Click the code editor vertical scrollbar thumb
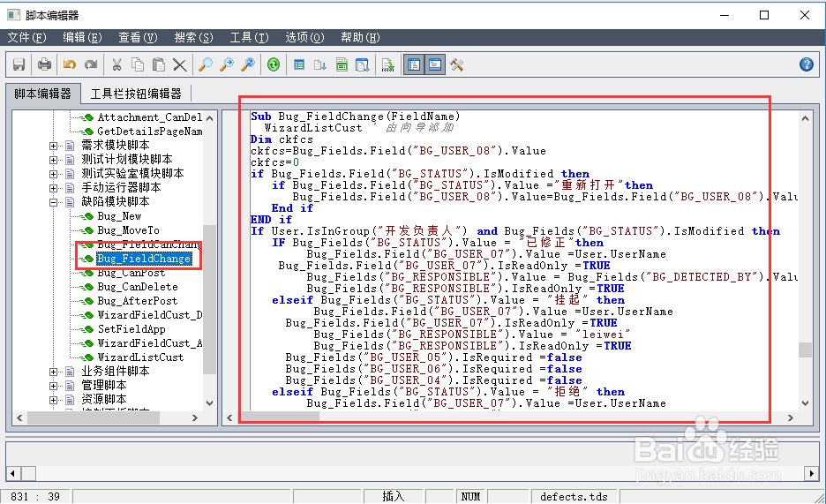 pos(805,350)
